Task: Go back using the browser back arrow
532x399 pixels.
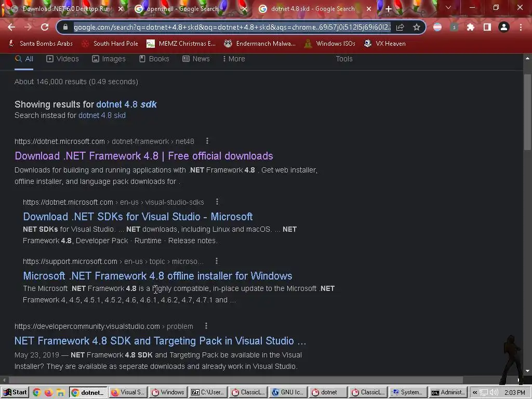Action: [x=11, y=27]
